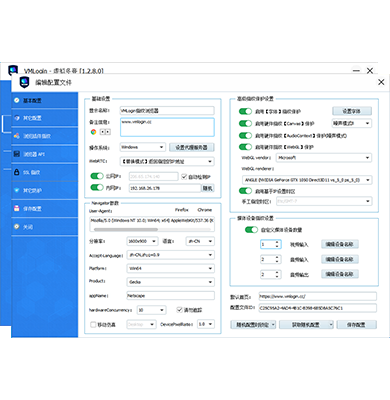Click the shield icon for 其它防护
Viewport: 390px width, 400px height.
(17, 190)
